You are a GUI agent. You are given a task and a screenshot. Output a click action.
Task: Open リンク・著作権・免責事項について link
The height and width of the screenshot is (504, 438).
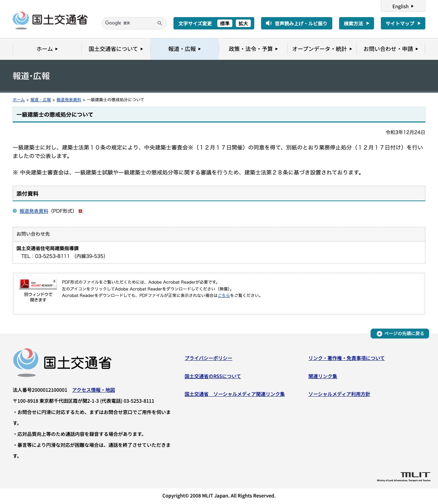coord(347,358)
